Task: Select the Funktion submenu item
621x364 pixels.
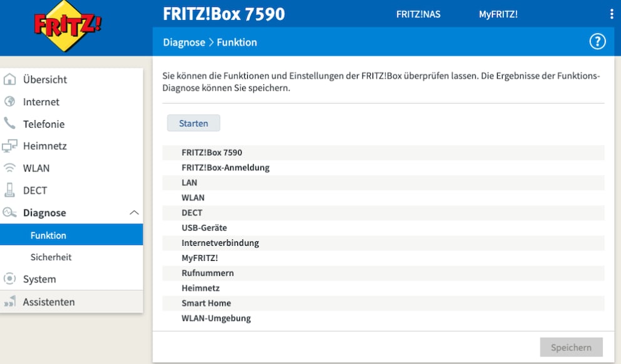Action: coord(71,235)
